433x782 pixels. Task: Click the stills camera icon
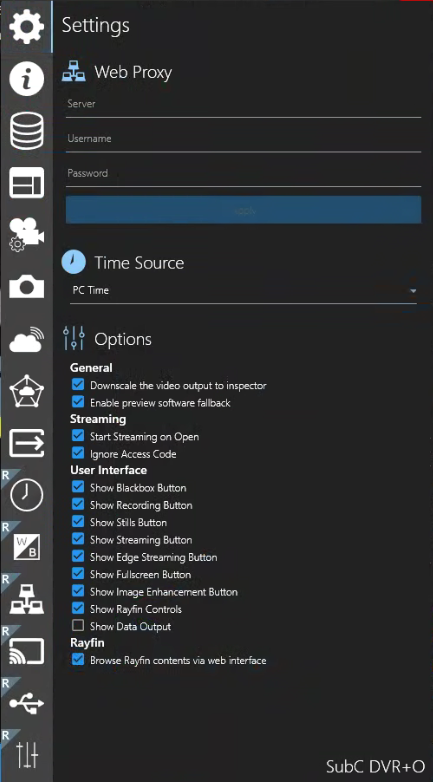tap(26, 287)
